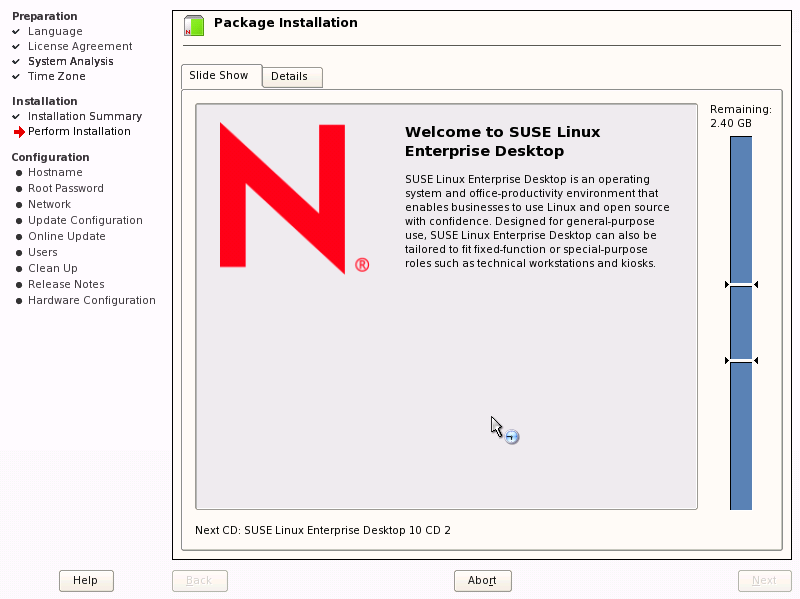The image size is (800, 599).
Task: Click the License Agreement step
Action: (80, 46)
